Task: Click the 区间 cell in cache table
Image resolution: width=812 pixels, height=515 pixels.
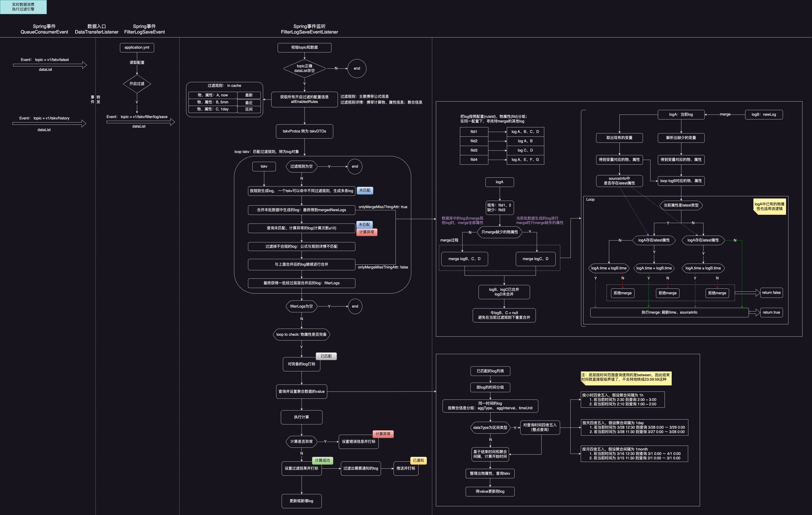Action: pyautogui.click(x=249, y=109)
